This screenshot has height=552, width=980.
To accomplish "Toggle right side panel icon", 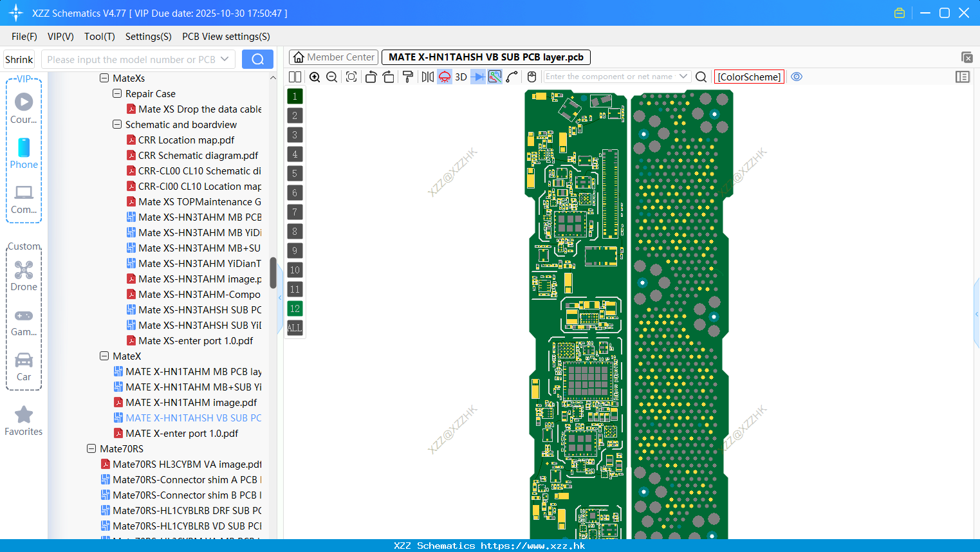I will click(963, 77).
